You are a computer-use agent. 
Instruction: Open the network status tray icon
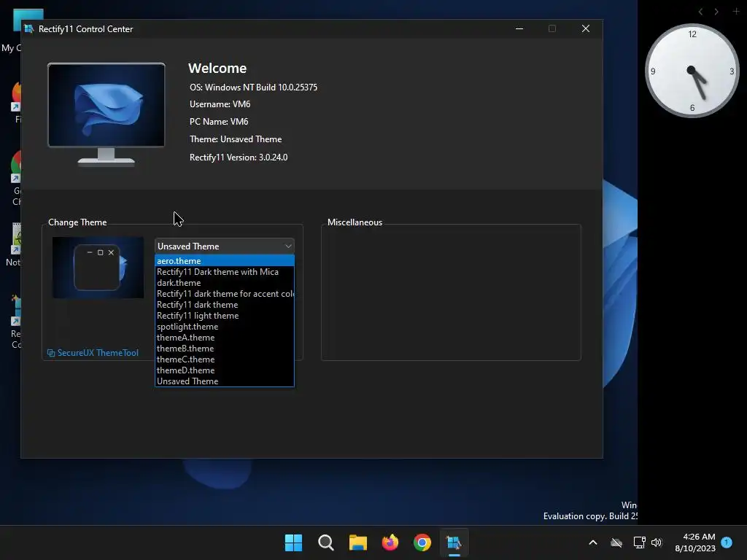click(x=639, y=542)
